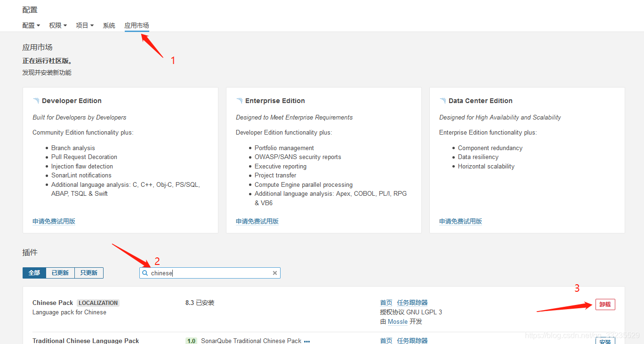
Task: Open Traditional Chinese Pack 任务跟踪器 link
Action: [x=412, y=341]
